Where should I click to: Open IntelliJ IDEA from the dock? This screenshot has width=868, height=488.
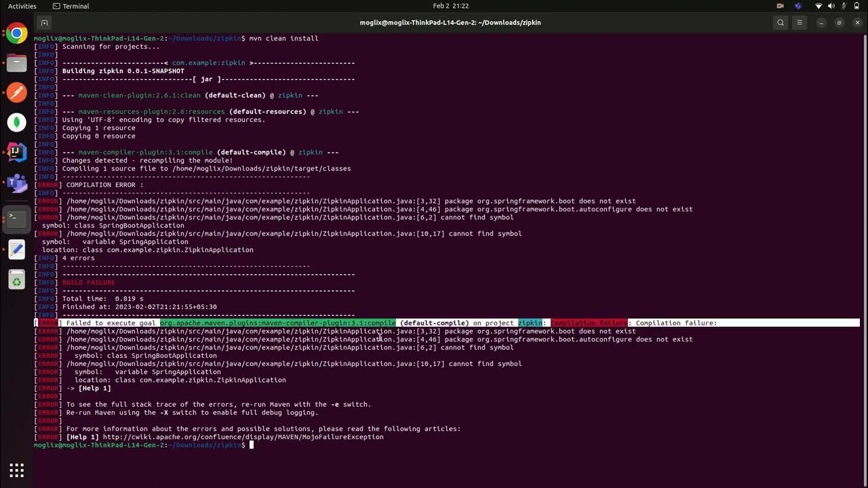pos(17,152)
